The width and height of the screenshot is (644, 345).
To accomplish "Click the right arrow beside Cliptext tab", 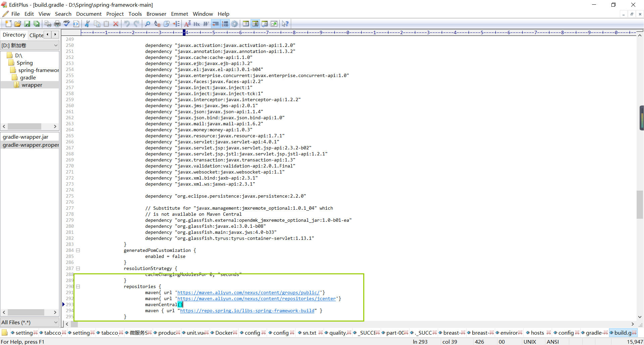I will (55, 34).
